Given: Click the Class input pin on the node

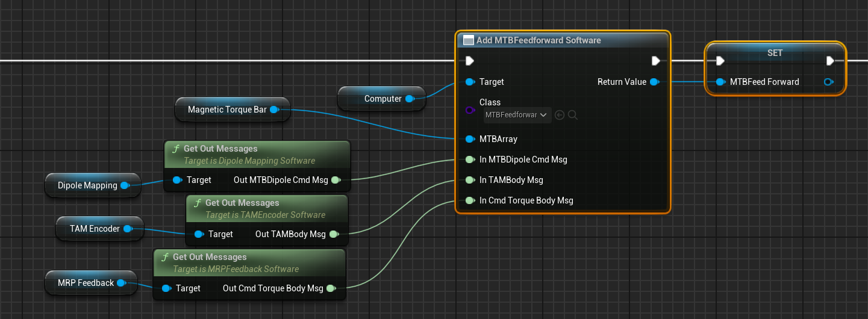Looking at the screenshot, I should (470, 110).
